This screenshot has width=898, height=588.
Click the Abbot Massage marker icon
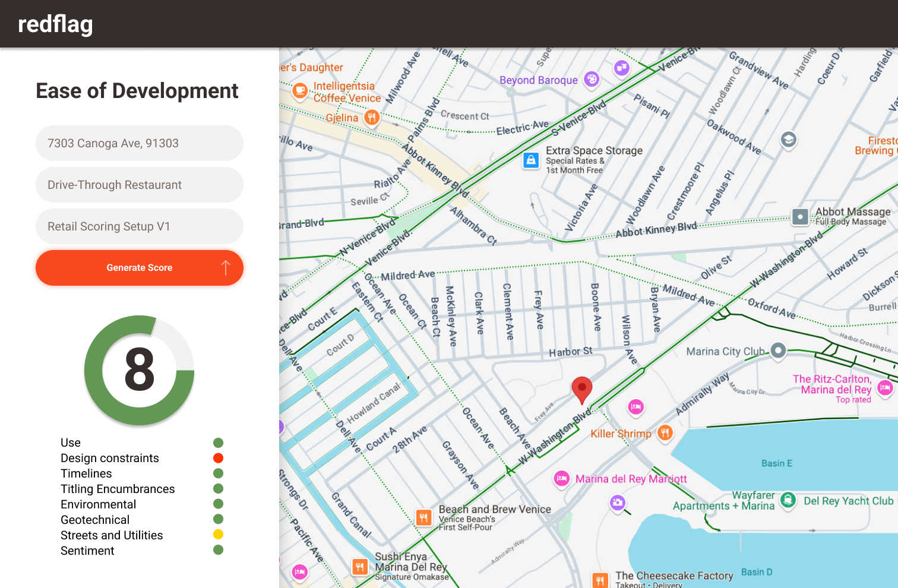tap(801, 217)
